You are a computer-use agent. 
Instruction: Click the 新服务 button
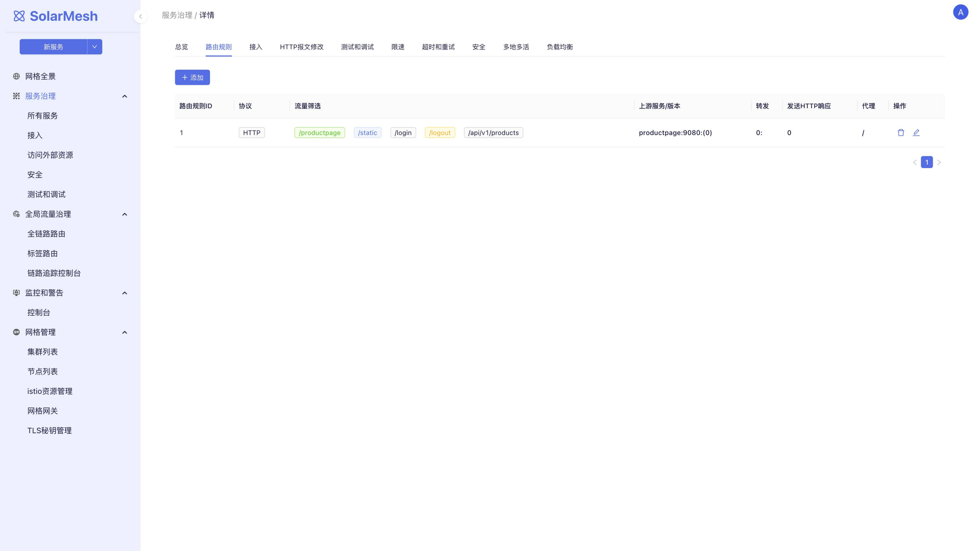point(53,47)
